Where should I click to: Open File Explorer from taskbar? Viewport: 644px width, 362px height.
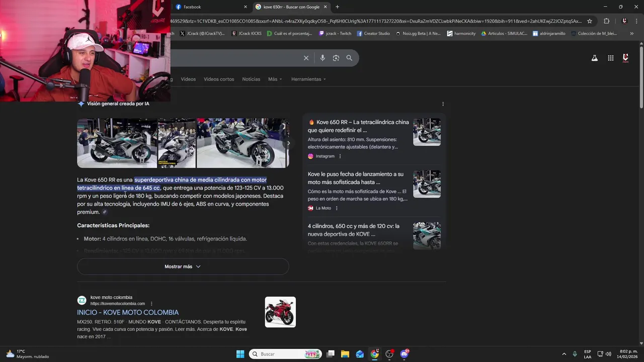[x=345, y=354]
